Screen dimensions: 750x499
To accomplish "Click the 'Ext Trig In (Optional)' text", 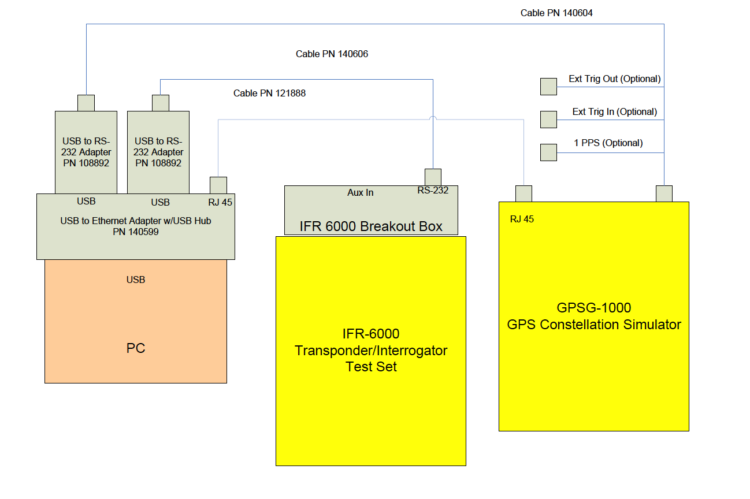I will click(615, 111).
